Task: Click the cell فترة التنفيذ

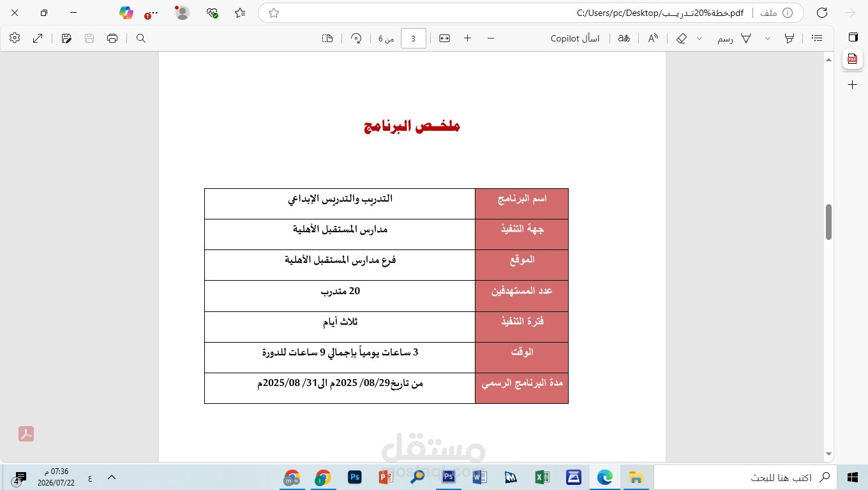Action: (x=521, y=327)
